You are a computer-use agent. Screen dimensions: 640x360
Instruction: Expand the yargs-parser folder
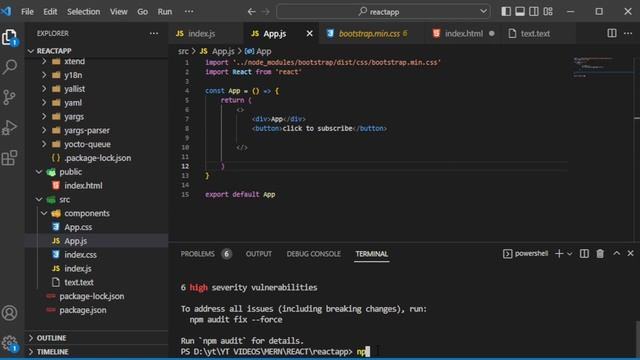pyautogui.click(x=96, y=131)
